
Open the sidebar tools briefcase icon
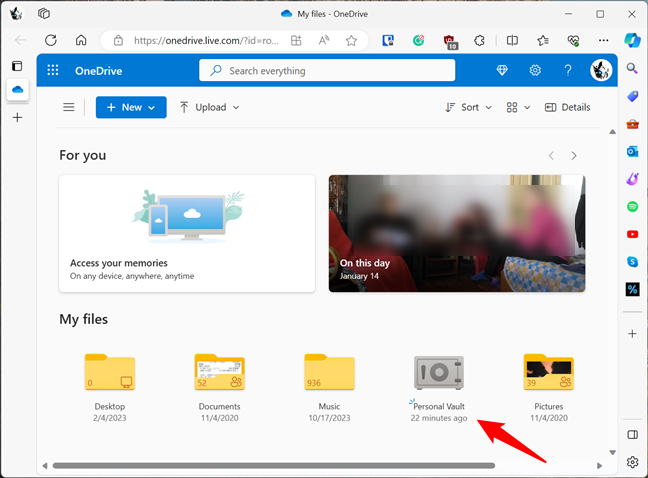point(632,124)
